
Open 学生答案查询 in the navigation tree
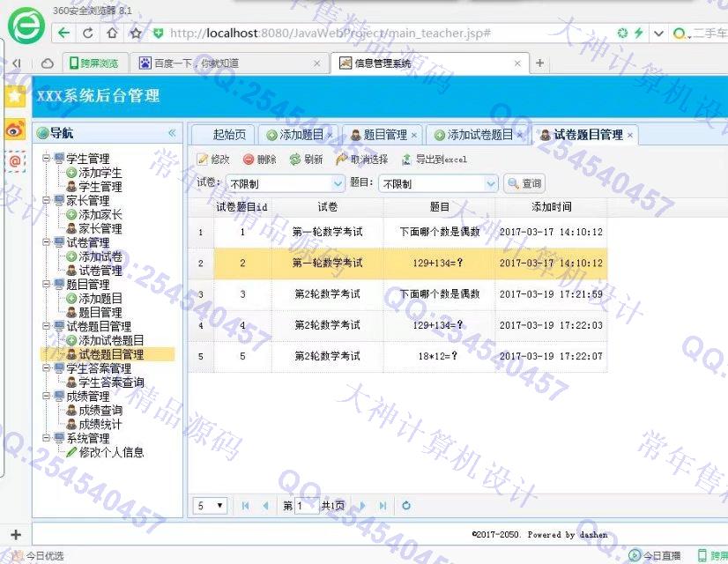point(110,382)
